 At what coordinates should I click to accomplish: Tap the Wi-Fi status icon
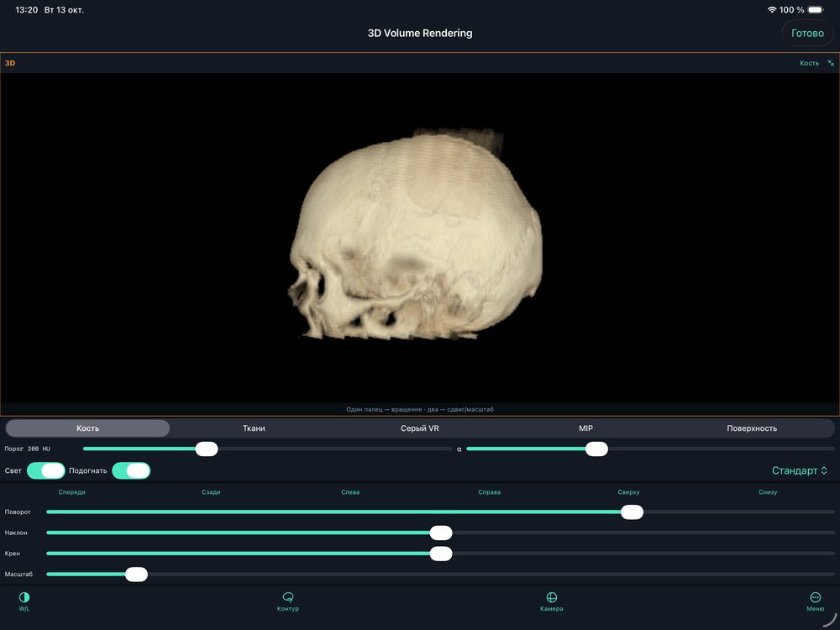coord(771,9)
